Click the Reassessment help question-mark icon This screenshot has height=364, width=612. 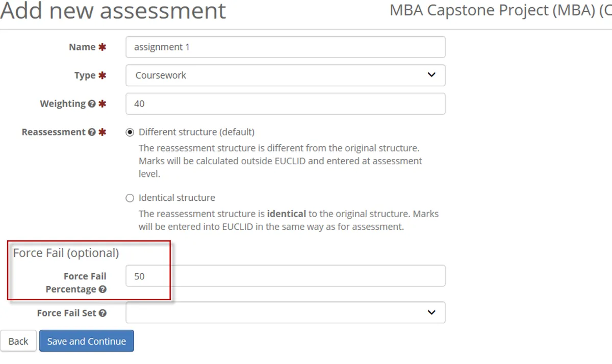click(92, 133)
